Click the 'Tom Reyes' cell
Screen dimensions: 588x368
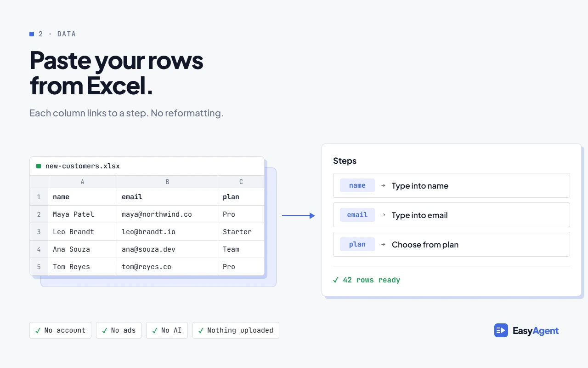[83, 267]
